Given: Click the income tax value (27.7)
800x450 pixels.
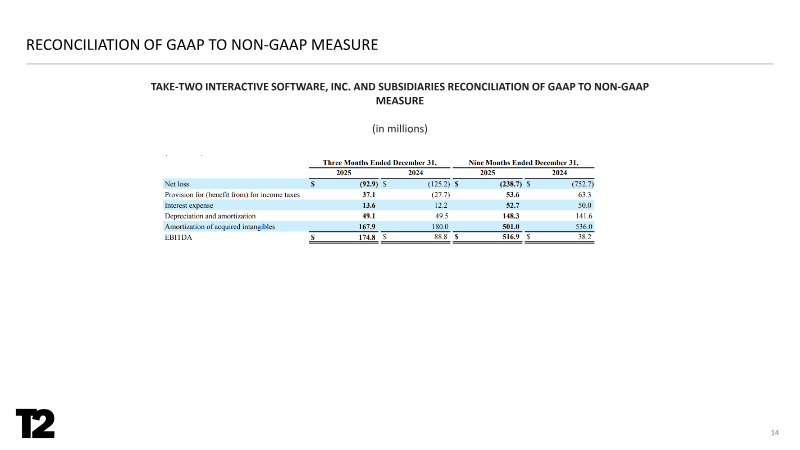Looking at the screenshot, I should (x=432, y=194).
